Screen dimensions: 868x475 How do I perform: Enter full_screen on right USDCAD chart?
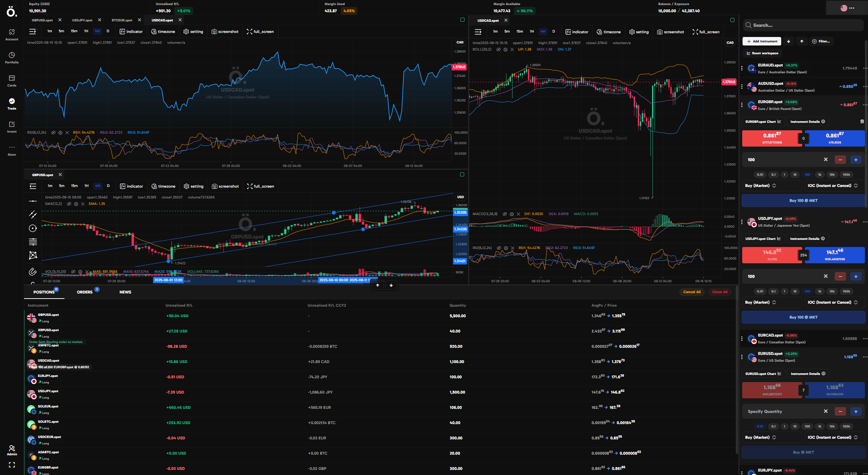(706, 32)
